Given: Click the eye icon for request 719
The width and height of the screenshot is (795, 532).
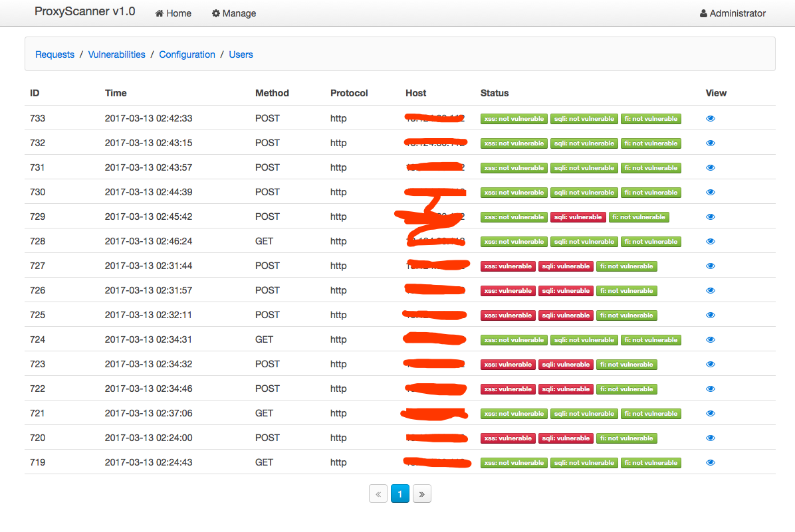Looking at the screenshot, I should point(711,463).
